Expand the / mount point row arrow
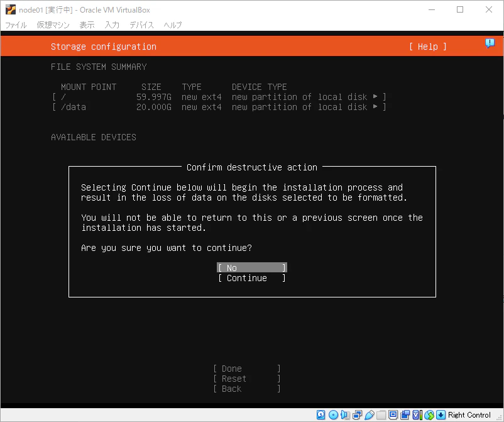Screen dimensions: 504x422 (375, 96)
